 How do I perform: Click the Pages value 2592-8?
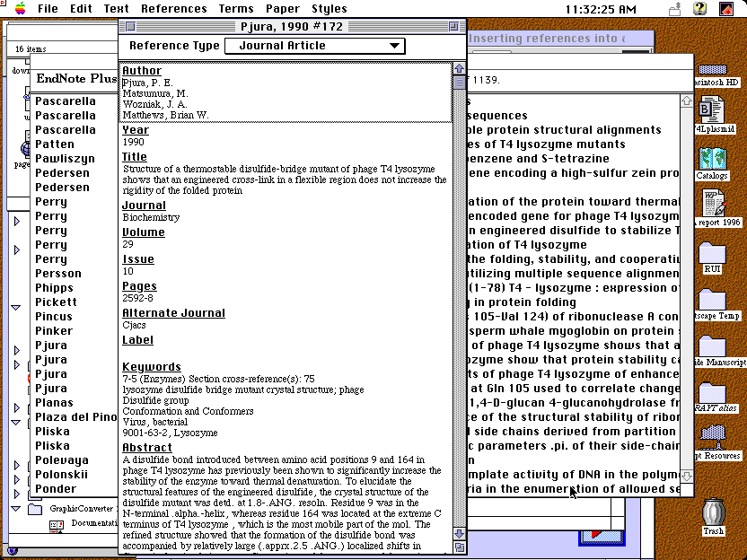137,298
